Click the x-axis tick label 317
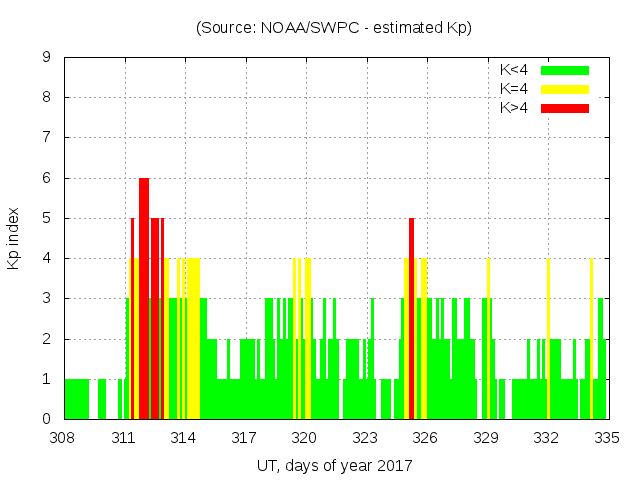The height and width of the screenshot is (480, 640). point(245,438)
